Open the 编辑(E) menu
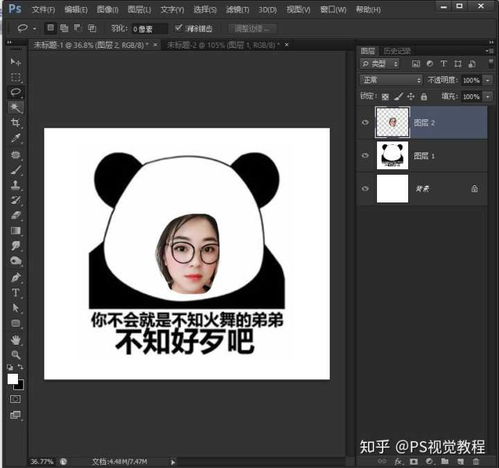Viewport: 499px width, 468px height. point(76,10)
